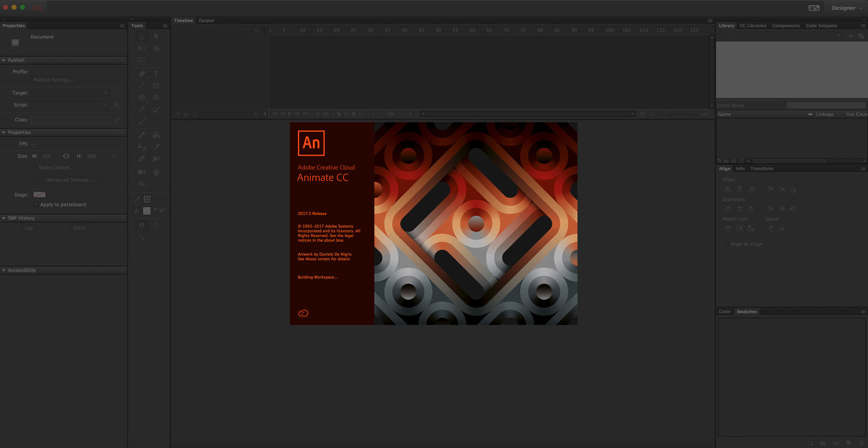Select the Zoom magnifier tool
Screen dimensions: 868x448
[142, 184]
